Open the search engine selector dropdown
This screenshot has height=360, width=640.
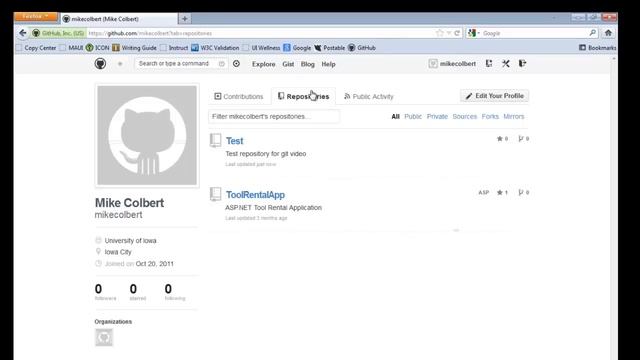tap(473, 33)
